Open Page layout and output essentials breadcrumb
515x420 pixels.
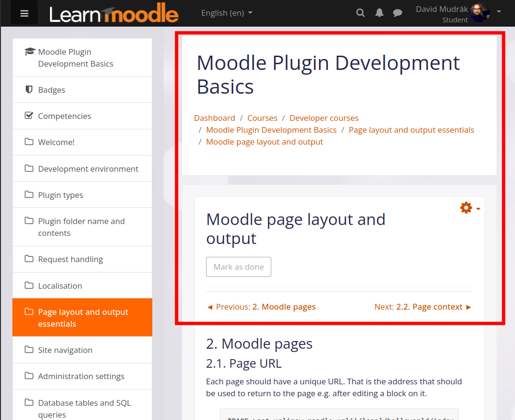(x=411, y=130)
